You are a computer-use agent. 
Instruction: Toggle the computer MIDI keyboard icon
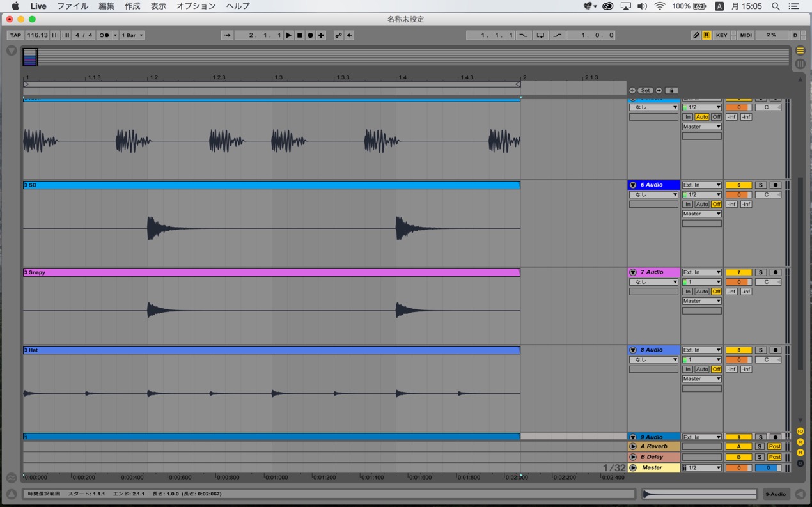coord(707,35)
